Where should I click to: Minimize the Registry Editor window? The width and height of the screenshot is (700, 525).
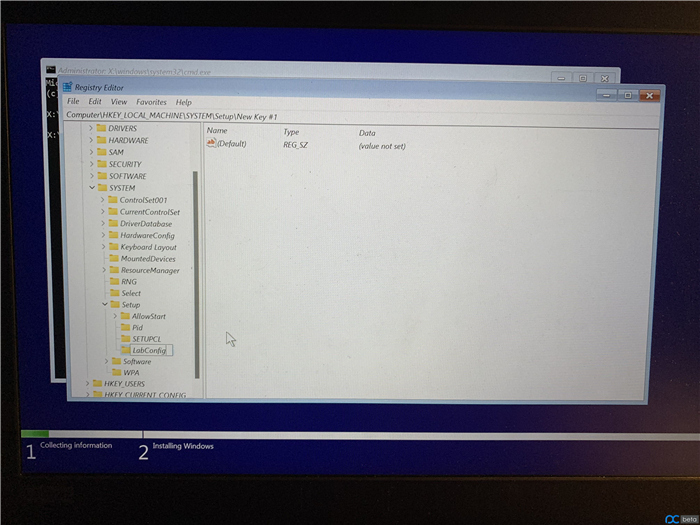(606, 95)
